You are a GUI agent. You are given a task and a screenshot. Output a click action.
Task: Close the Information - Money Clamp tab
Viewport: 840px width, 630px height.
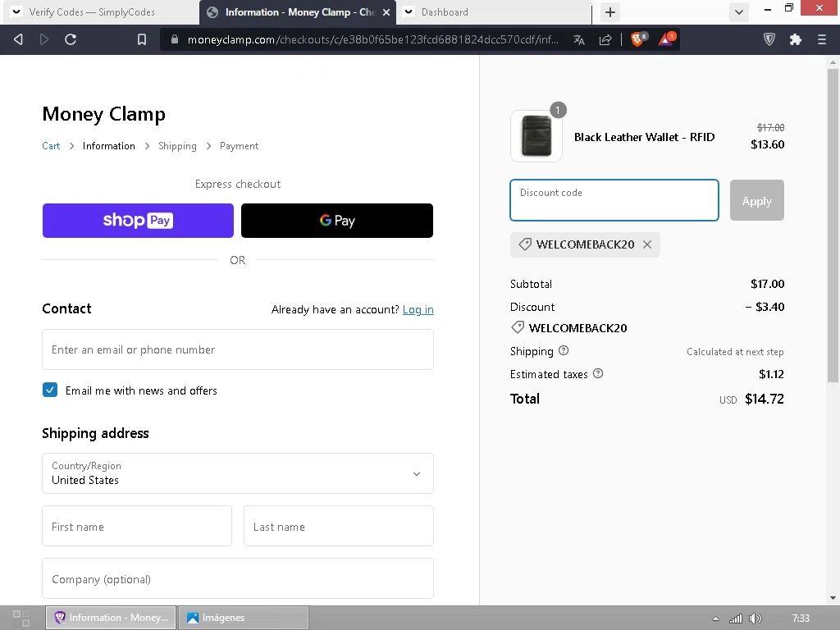[x=386, y=11]
